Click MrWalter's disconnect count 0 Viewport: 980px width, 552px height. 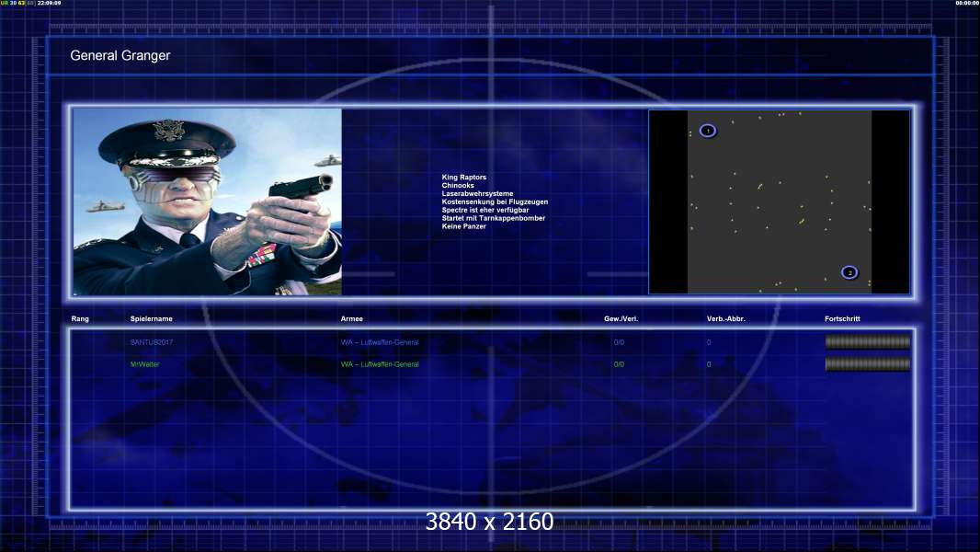709,364
